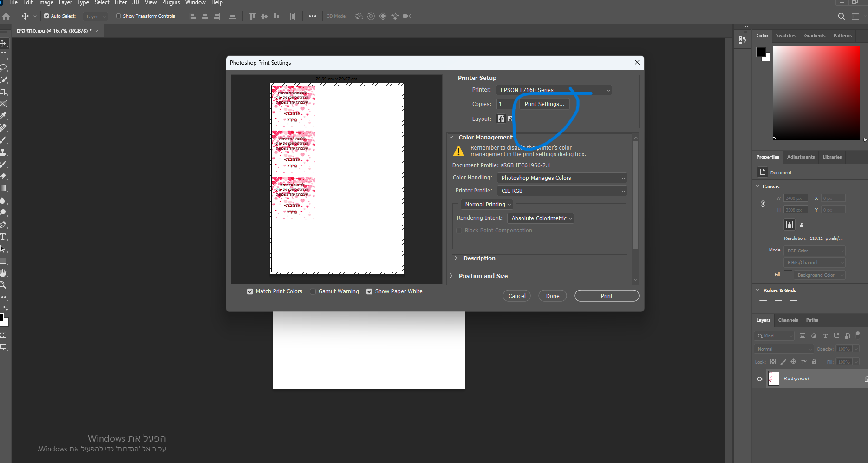Select the Frame tool

3,104
